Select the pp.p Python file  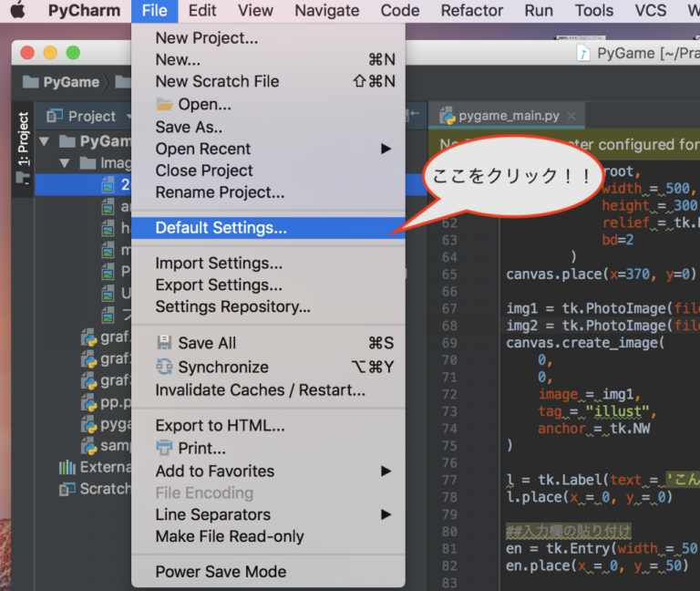(107, 402)
